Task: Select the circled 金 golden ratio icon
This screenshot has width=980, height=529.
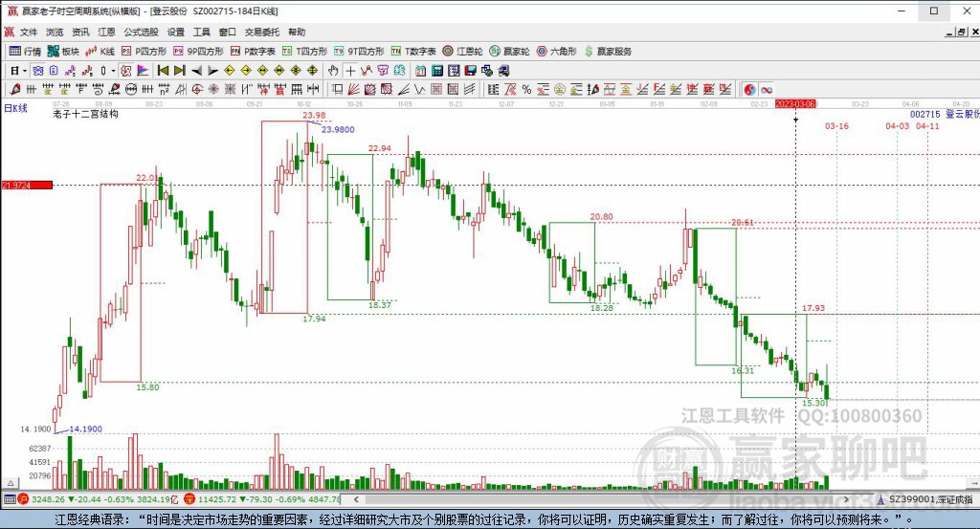Action: coord(559,89)
